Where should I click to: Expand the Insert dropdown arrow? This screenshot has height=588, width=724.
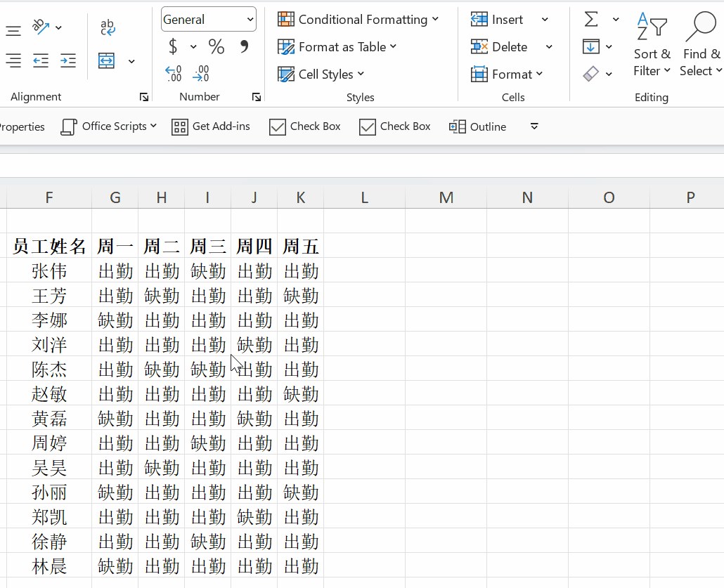coord(545,20)
